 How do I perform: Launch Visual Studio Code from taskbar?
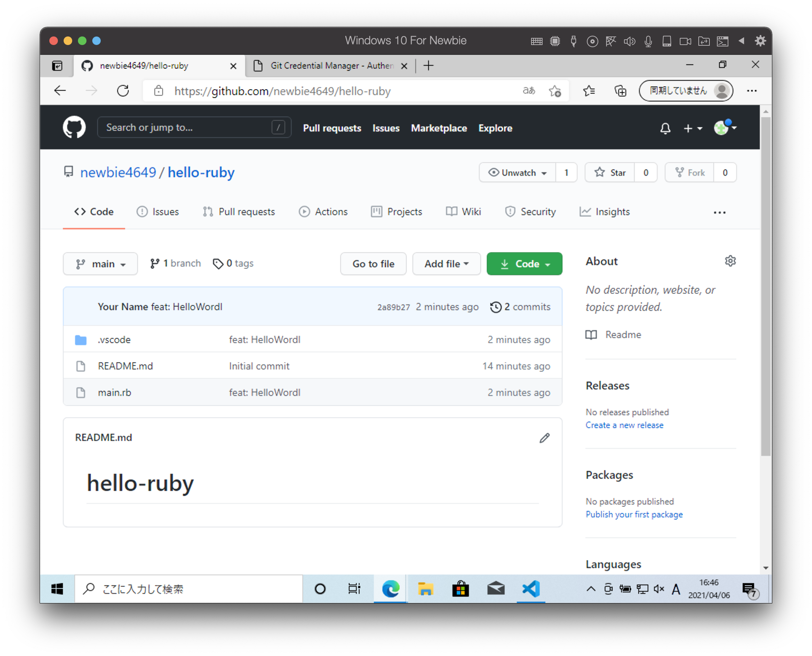[531, 588]
